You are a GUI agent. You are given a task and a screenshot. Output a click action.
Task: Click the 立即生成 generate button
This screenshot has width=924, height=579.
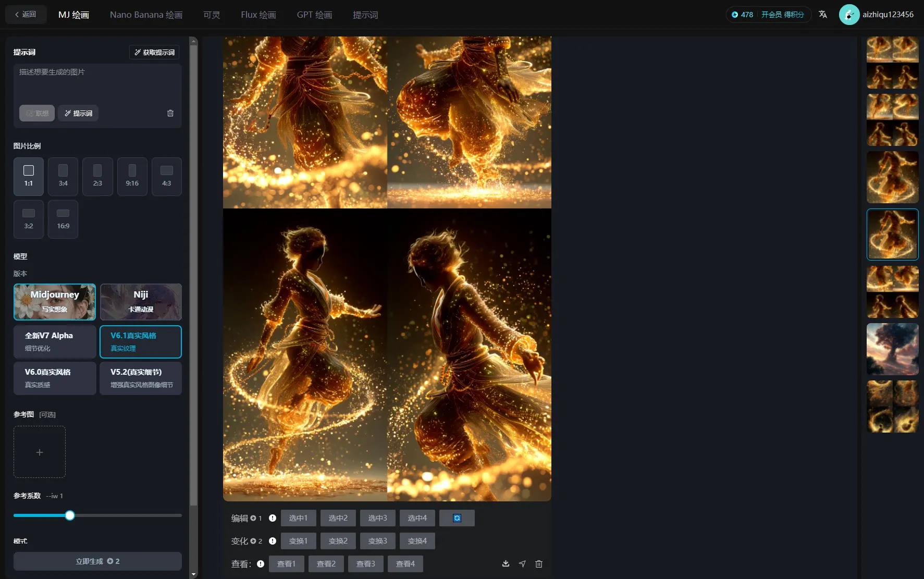click(97, 561)
